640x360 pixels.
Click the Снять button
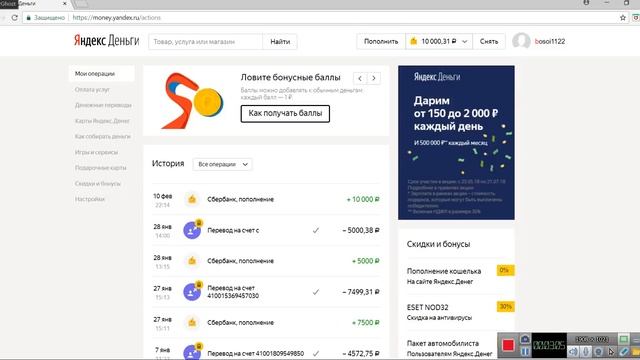[x=489, y=42]
